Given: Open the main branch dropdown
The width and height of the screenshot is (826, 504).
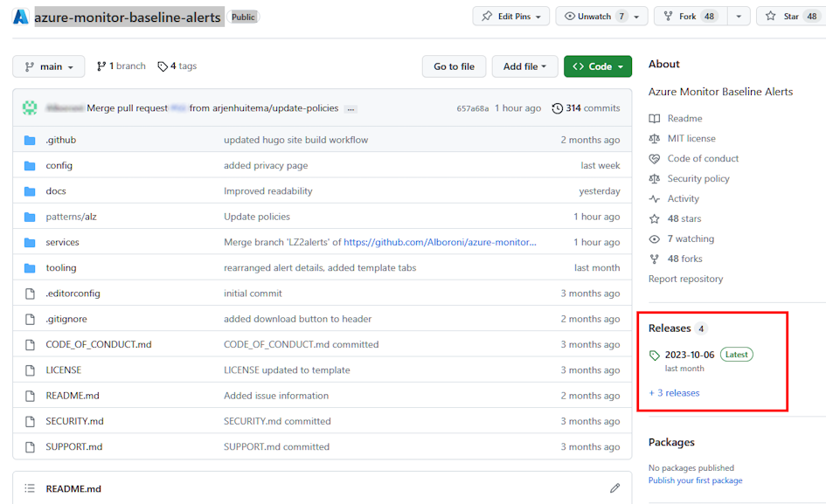Looking at the screenshot, I should pyautogui.click(x=49, y=66).
